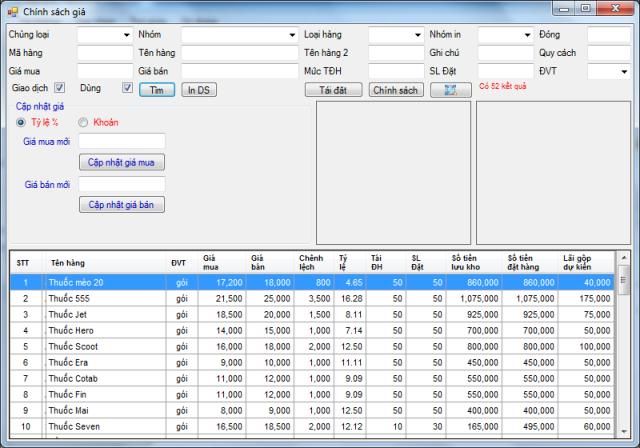This screenshot has height=448, width=640.
Task: Toggle the Dùng checkbox
Action: pyautogui.click(x=127, y=87)
